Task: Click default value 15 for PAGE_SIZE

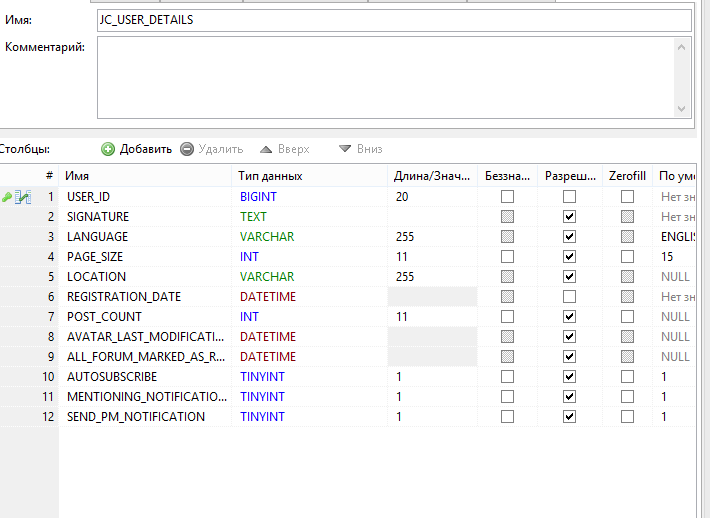Action: [667, 257]
